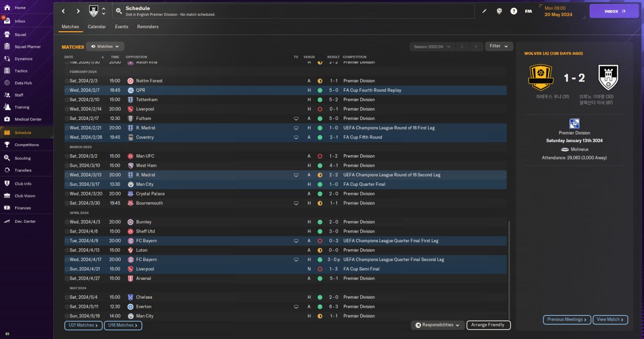Open the FM menu icon
This screenshot has height=339, width=644.
[528, 11]
